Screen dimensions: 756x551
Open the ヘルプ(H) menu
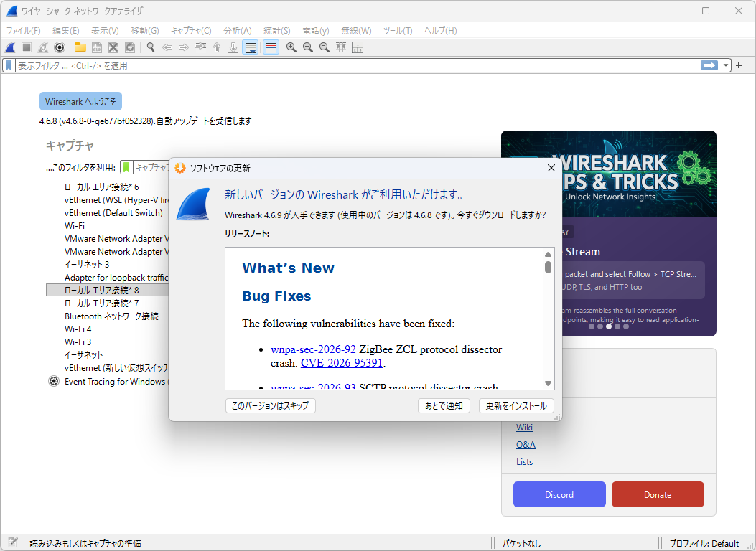pyautogui.click(x=441, y=30)
